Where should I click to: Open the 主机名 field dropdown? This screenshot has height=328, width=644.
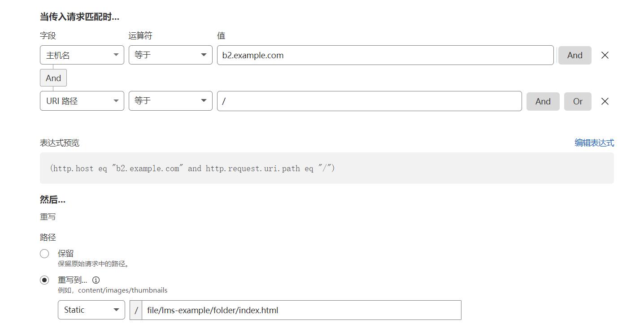82,55
